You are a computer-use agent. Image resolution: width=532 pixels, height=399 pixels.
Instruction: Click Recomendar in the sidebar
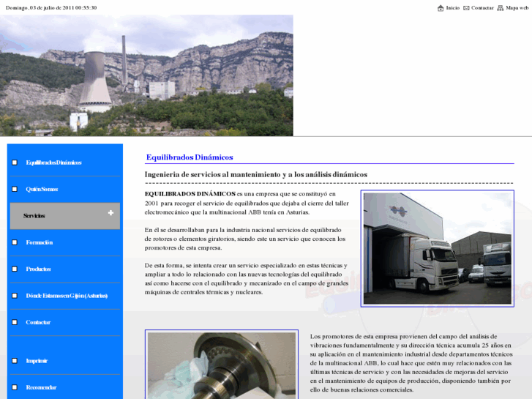[x=41, y=387]
